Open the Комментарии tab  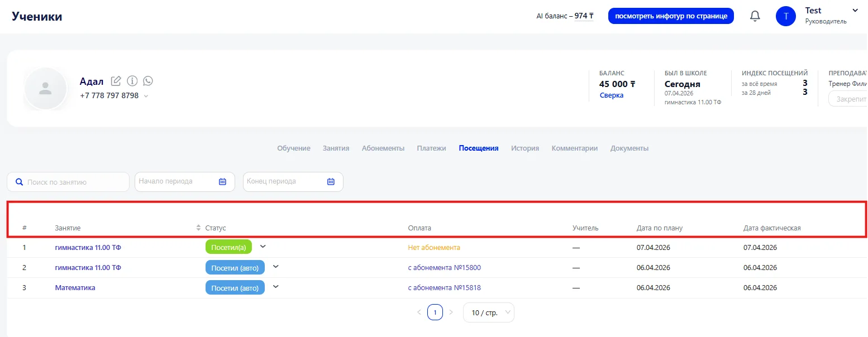[575, 148]
